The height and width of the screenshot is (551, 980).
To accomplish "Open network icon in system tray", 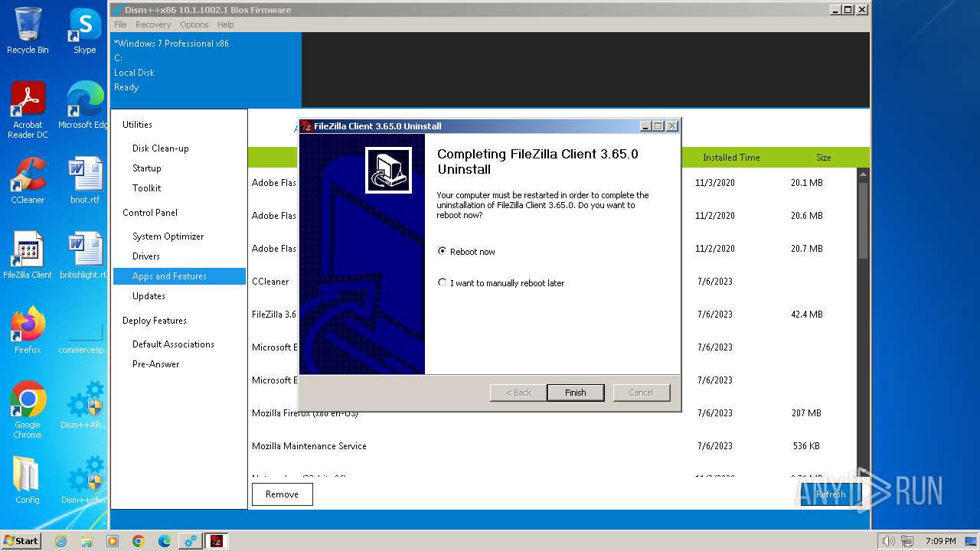I will (906, 541).
